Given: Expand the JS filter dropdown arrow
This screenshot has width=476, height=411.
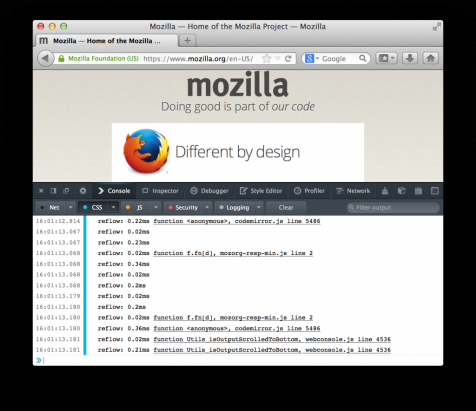Looking at the screenshot, I should (156, 207).
